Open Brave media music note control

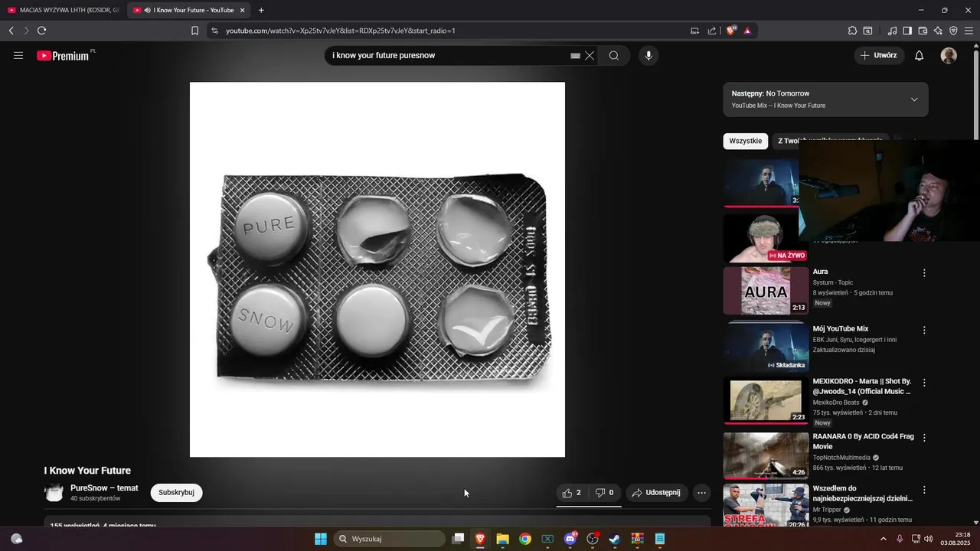coord(892,31)
